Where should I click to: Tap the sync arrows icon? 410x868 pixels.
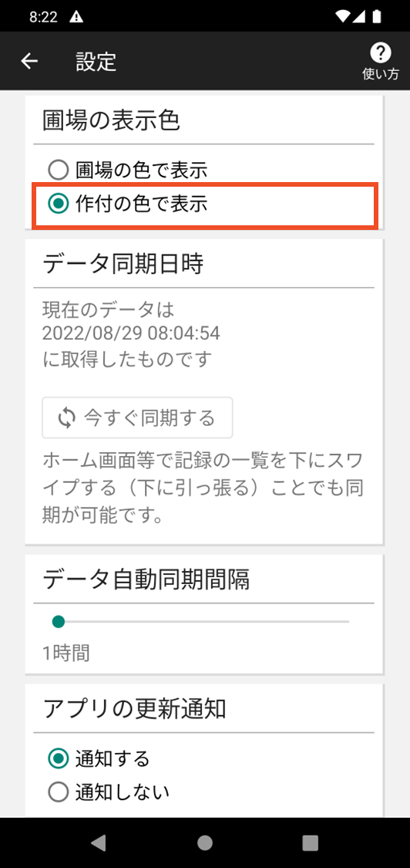pyautogui.click(x=66, y=417)
